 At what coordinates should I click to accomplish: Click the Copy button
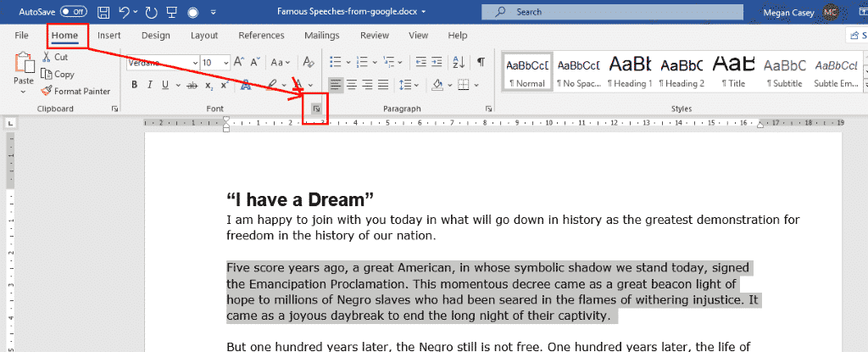coord(58,75)
